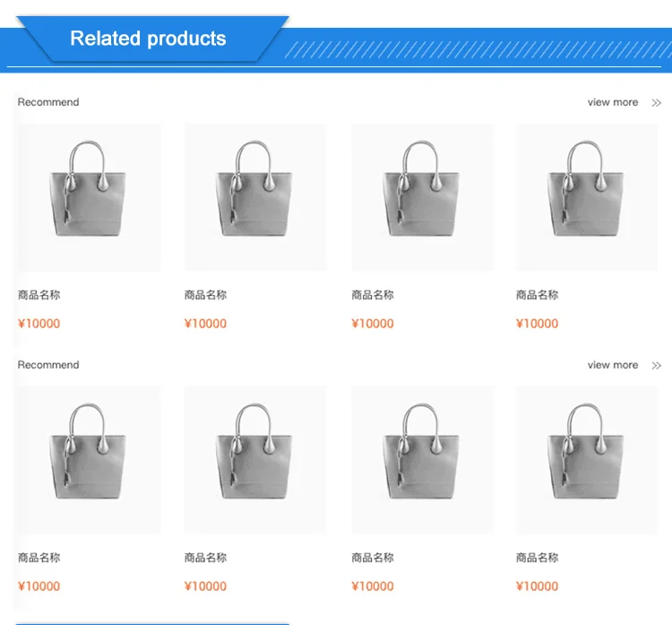This screenshot has height=625, width=672.
Task: Open "view more" in the second Recommend row
Action: click(x=613, y=365)
